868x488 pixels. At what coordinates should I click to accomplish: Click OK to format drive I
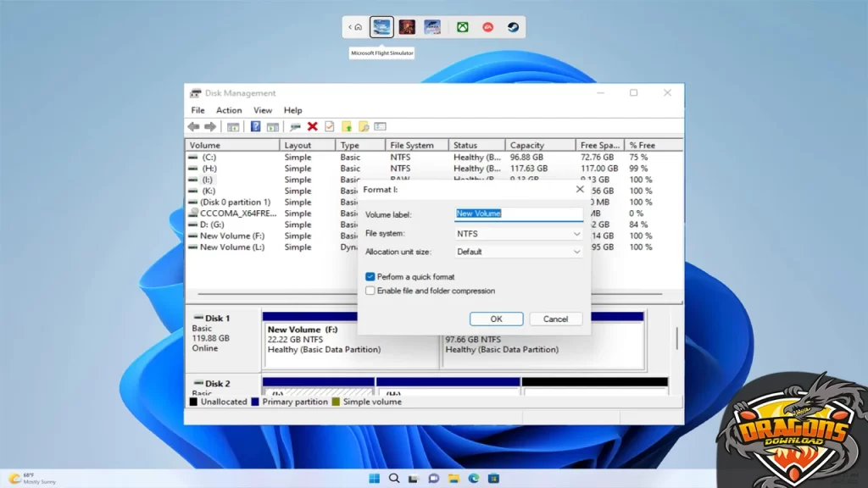[496, 319]
